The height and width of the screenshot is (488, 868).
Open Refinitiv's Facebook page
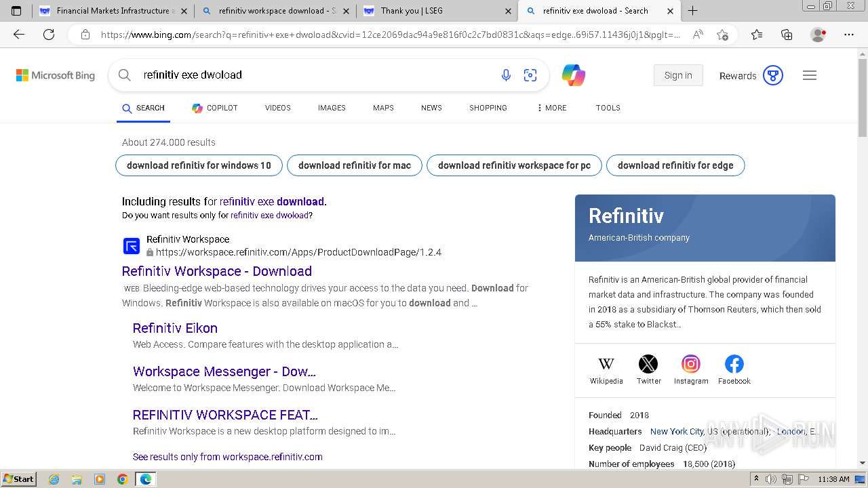coord(734,370)
